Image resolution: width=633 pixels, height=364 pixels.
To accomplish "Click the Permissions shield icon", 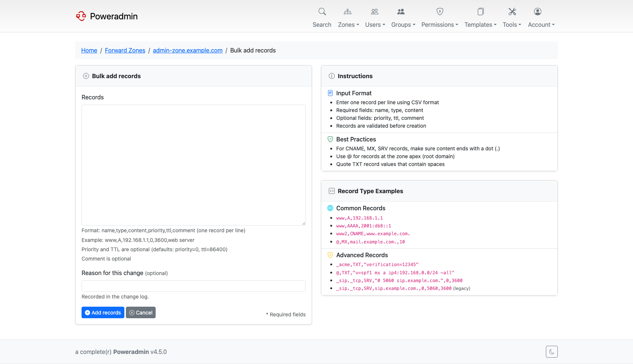I will [440, 12].
